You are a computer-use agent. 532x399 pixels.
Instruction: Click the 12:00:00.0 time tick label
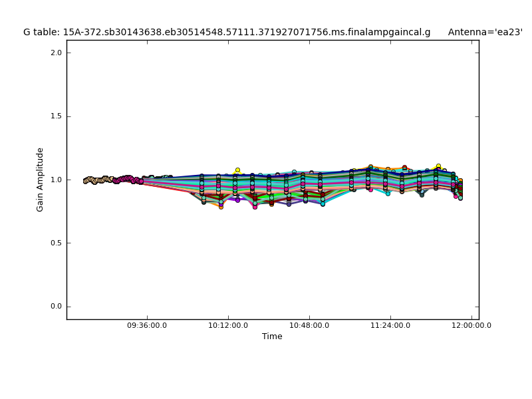click(471, 326)
